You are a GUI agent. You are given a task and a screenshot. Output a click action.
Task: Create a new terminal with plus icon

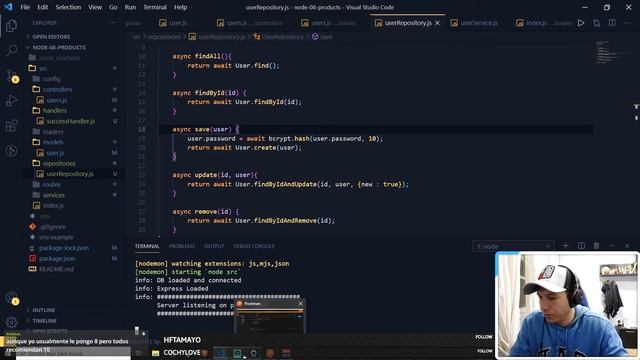(565, 246)
